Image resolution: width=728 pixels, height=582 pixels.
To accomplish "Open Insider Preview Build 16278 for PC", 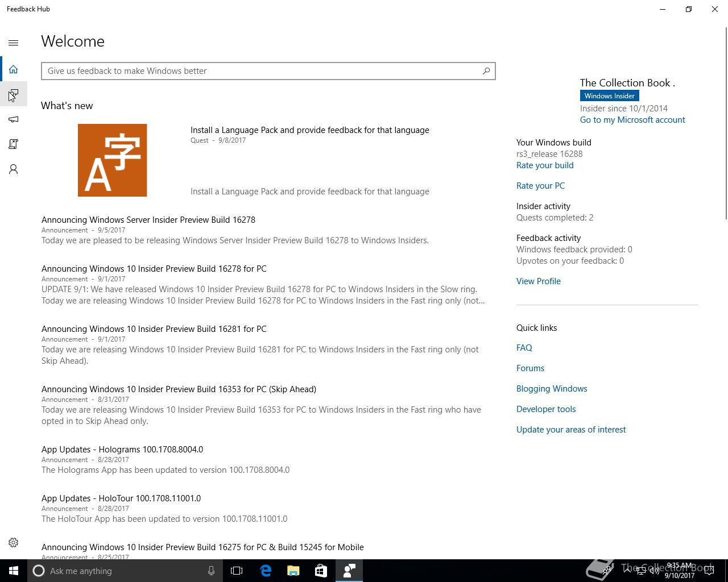I will (154, 269).
